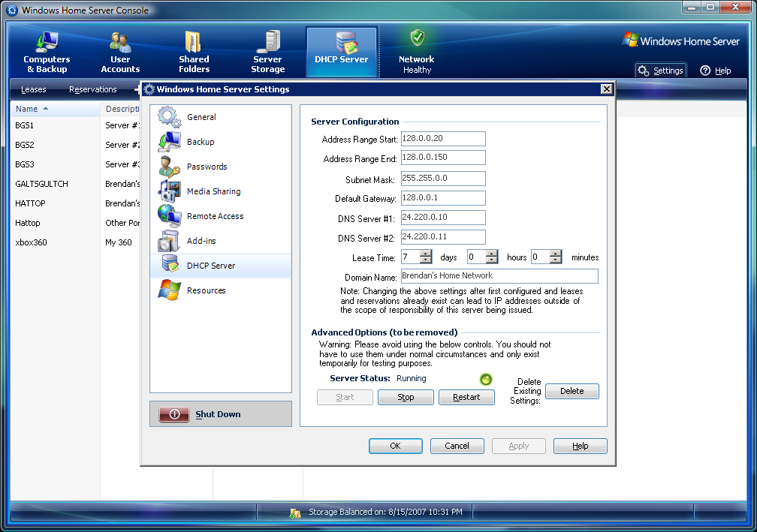Click the General gears icon in settings
757x532 pixels.
pos(169,117)
